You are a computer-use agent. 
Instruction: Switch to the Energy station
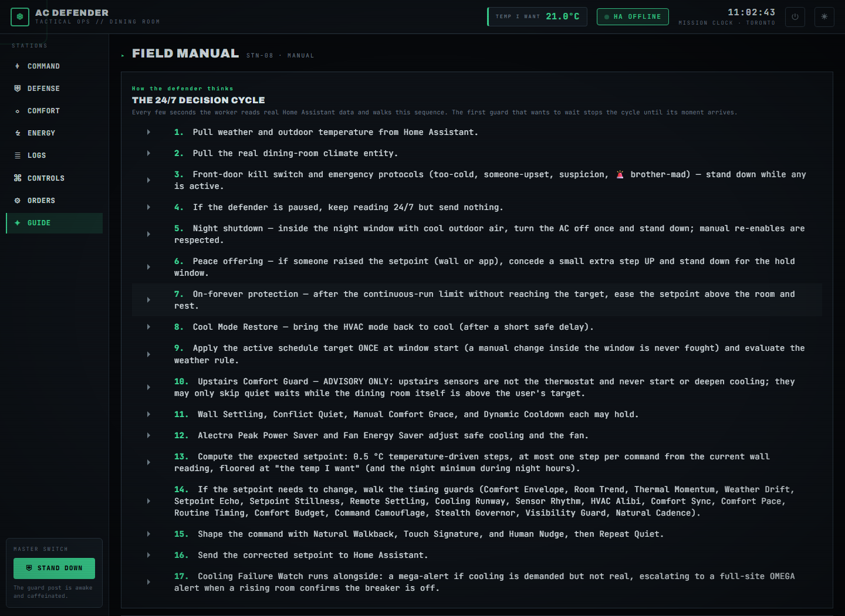click(54, 133)
